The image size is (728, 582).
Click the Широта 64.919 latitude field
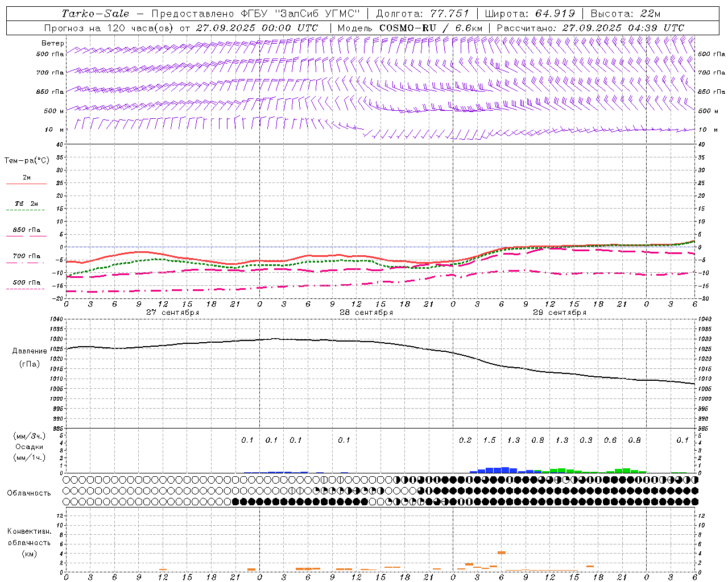click(530, 14)
